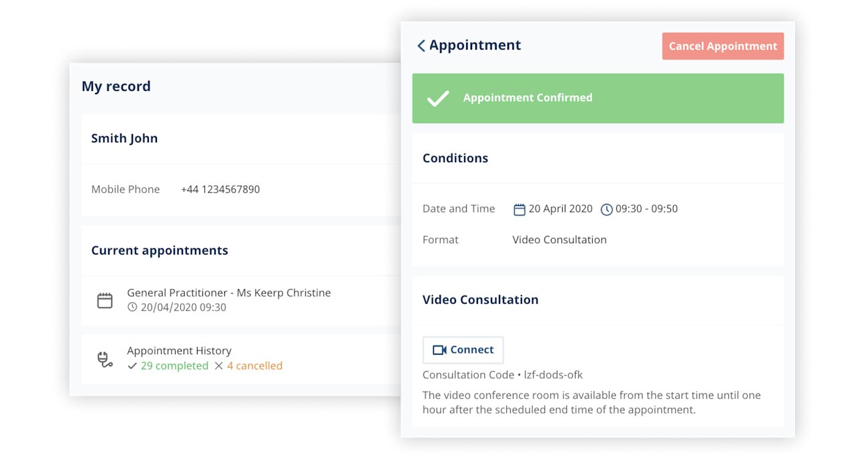Click the Appointment Confirmed green banner
Viewport: 868px width, 459px height.
pyautogui.click(x=598, y=98)
